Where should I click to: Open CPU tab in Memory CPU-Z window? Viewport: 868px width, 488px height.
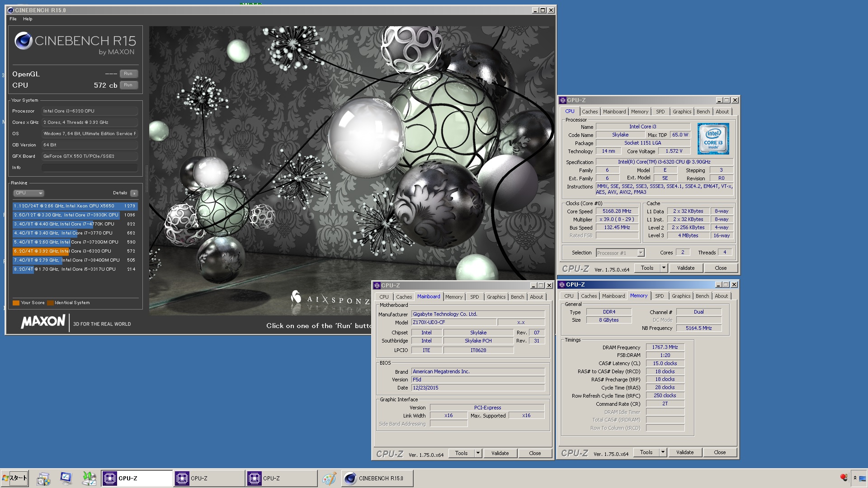coord(569,296)
